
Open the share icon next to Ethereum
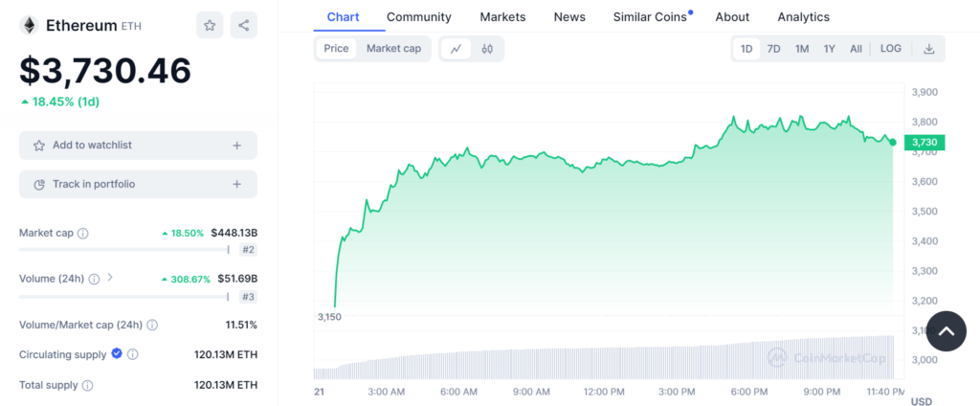pyautogui.click(x=244, y=25)
